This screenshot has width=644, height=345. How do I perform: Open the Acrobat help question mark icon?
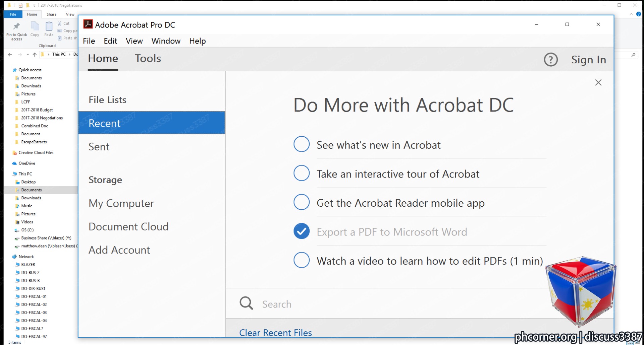coord(550,60)
